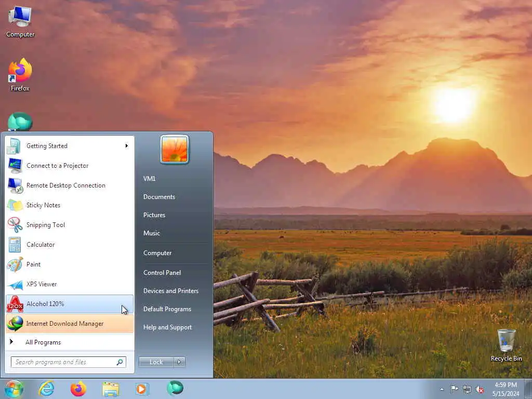532x399 pixels.
Task: Click Paint palette icon
Action: [x=15, y=264]
